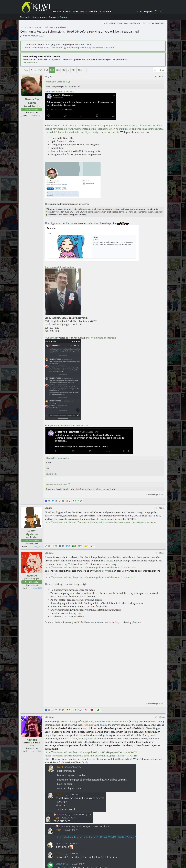
Task: Click the Log in link
Action: 138,11
